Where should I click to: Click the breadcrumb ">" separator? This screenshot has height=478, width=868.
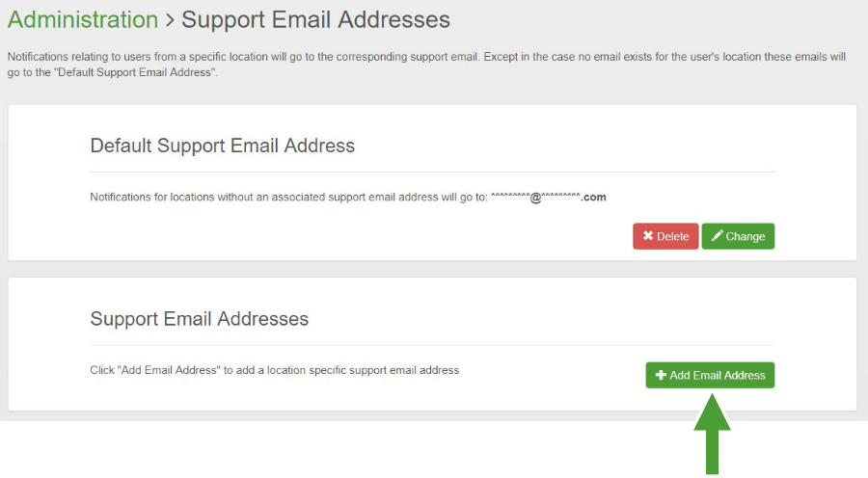click(x=170, y=19)
